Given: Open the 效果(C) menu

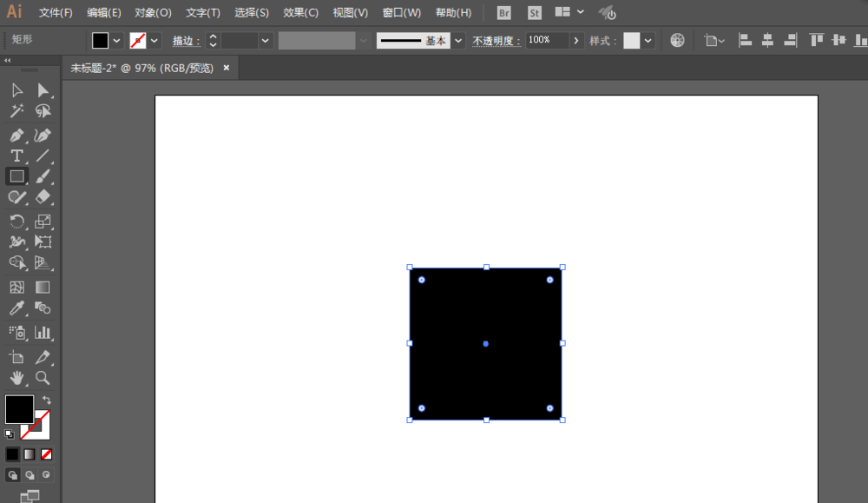Looking at the screenshot, I should [300, 13].
